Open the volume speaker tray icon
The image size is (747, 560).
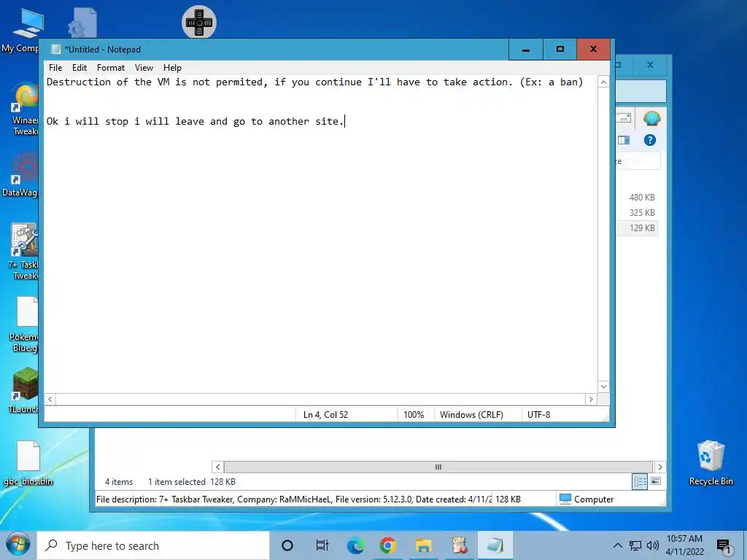coord(653,545)
